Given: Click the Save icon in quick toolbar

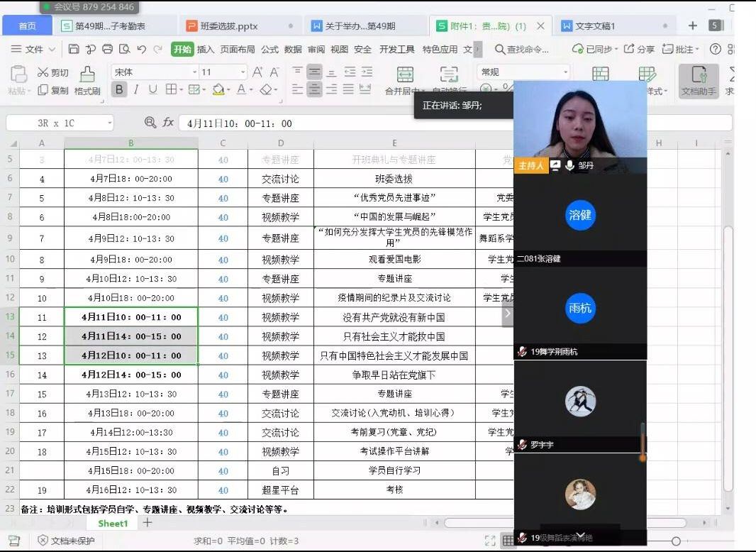Looking at the screenshot, I should 74,49.
